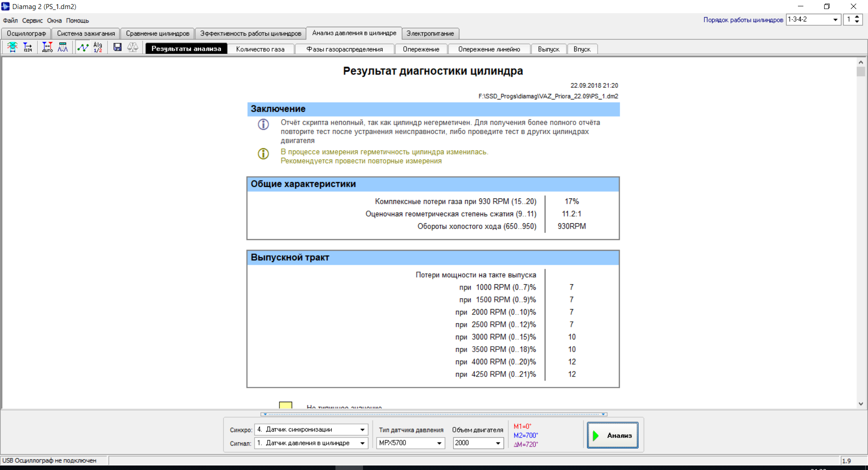Open the Количество газа sub-tab

tap(260, 49)
